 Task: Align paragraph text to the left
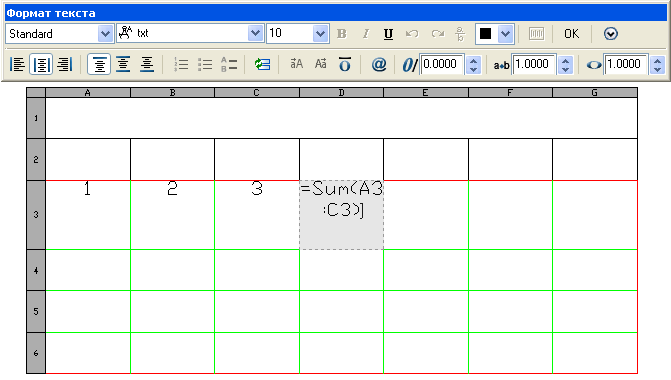[17, 65]
